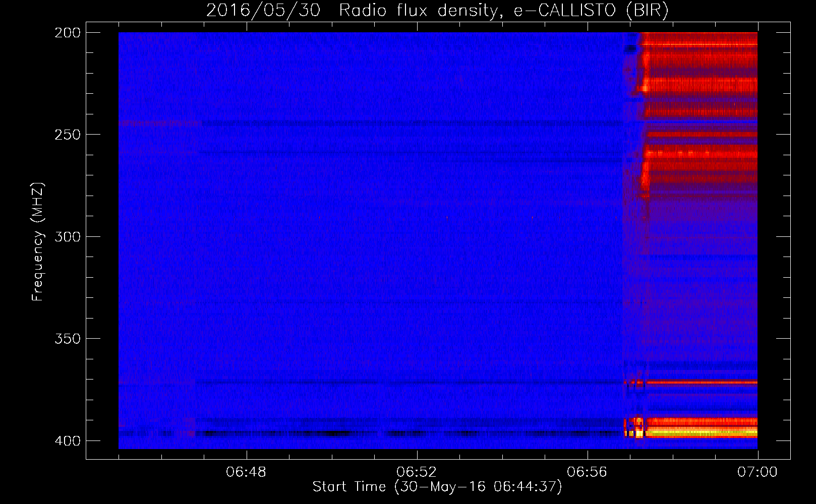Click the 400 frequency tick label
The image size is (816, 504).
coord(67,440)
